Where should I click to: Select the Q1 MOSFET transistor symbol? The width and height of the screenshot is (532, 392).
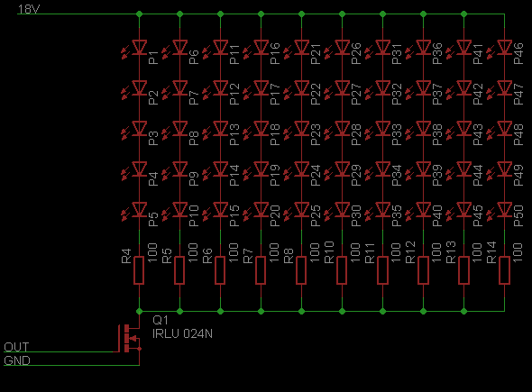129,338
